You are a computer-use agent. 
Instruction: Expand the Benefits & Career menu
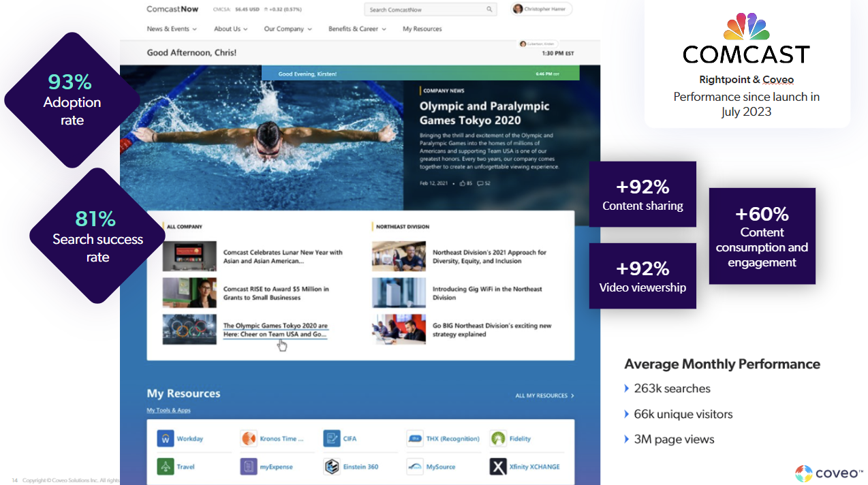coord(355,29)
